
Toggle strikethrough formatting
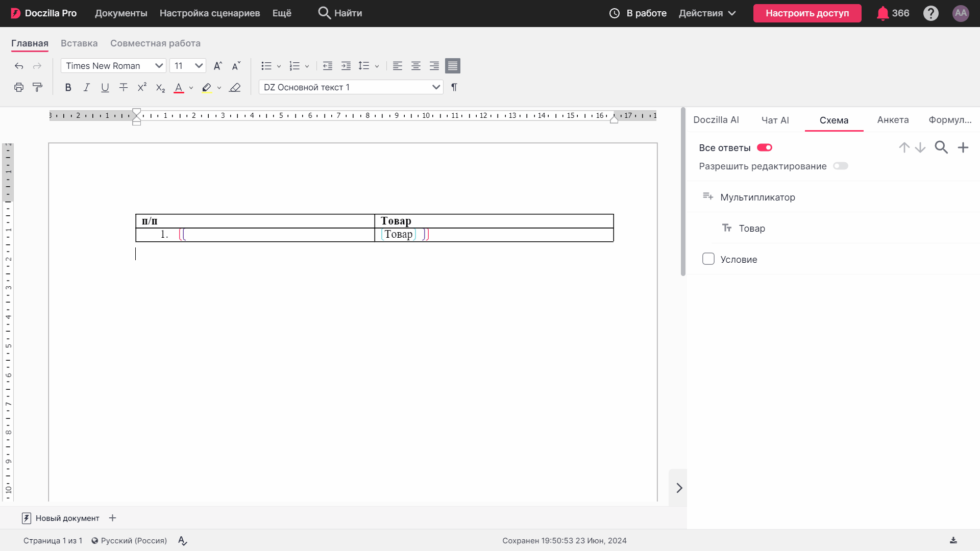click(x=124, y=87)
